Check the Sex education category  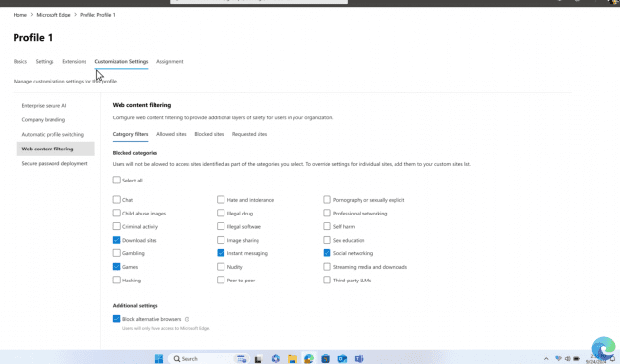(x=327, y=240)
